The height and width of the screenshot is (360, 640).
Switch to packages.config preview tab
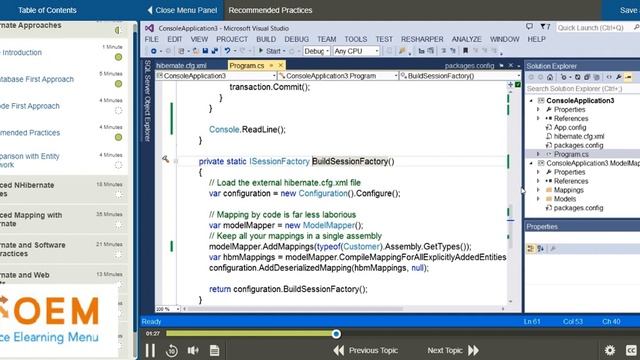click(x=469, y=65)
